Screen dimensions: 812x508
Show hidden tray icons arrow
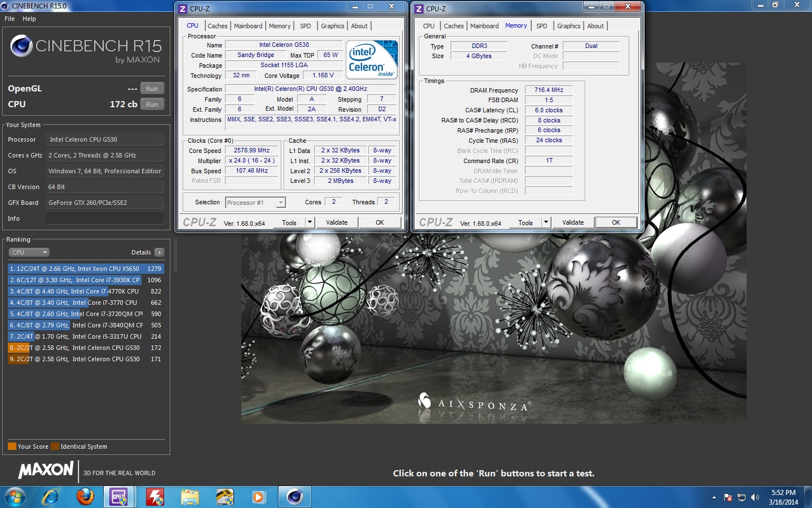pyautogui.click(x=714, y=497)
